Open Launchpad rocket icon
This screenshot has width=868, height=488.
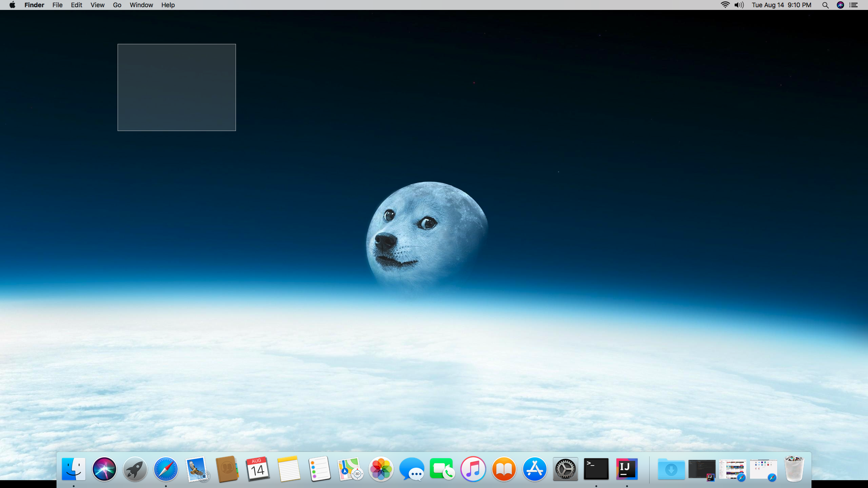pos(135,469)
